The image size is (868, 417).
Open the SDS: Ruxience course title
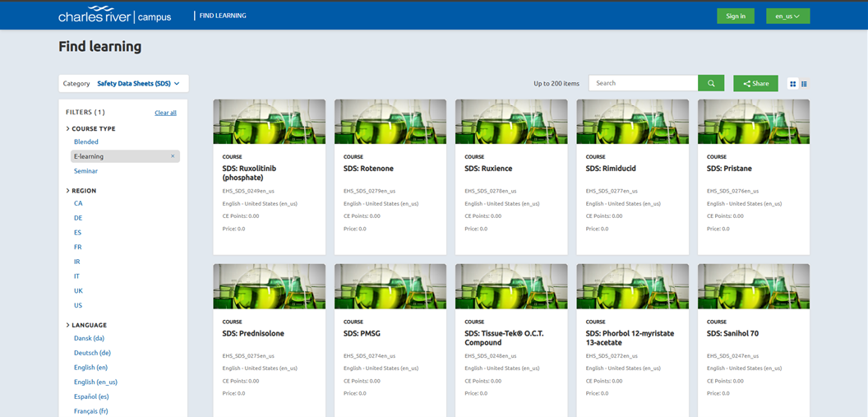click(488, 169)
